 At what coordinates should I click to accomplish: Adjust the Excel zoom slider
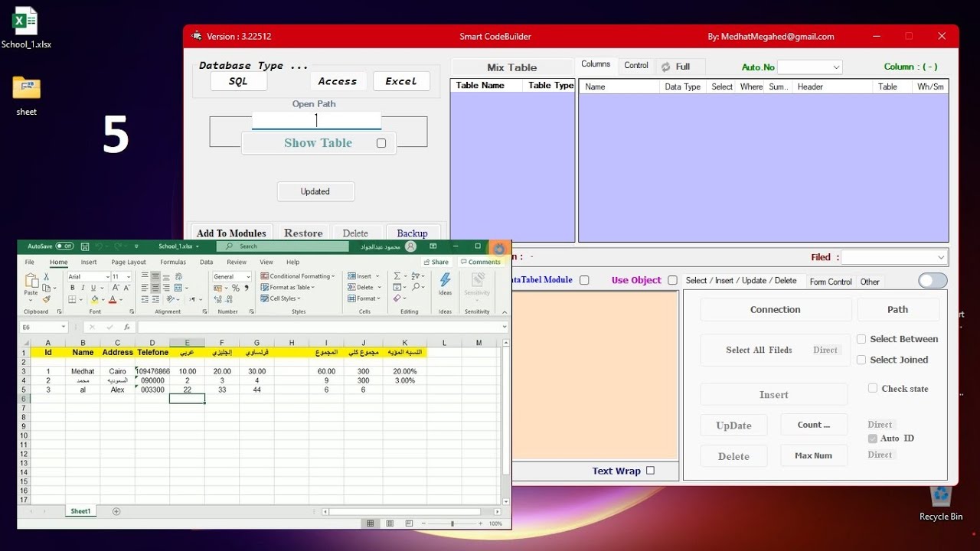452,523
